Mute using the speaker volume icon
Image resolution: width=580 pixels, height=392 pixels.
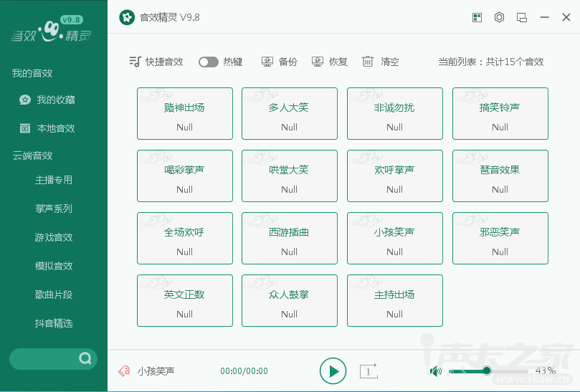[x=436, y=371]
